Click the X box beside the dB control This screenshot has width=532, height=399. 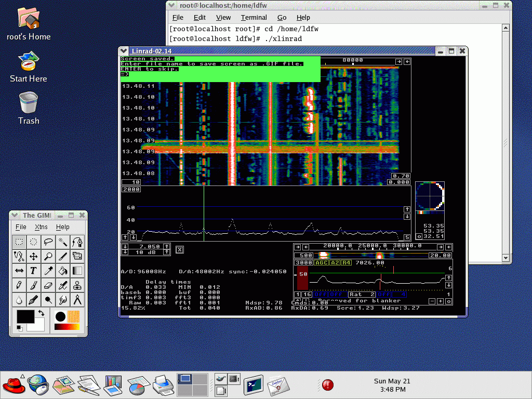tap(179, 250)
